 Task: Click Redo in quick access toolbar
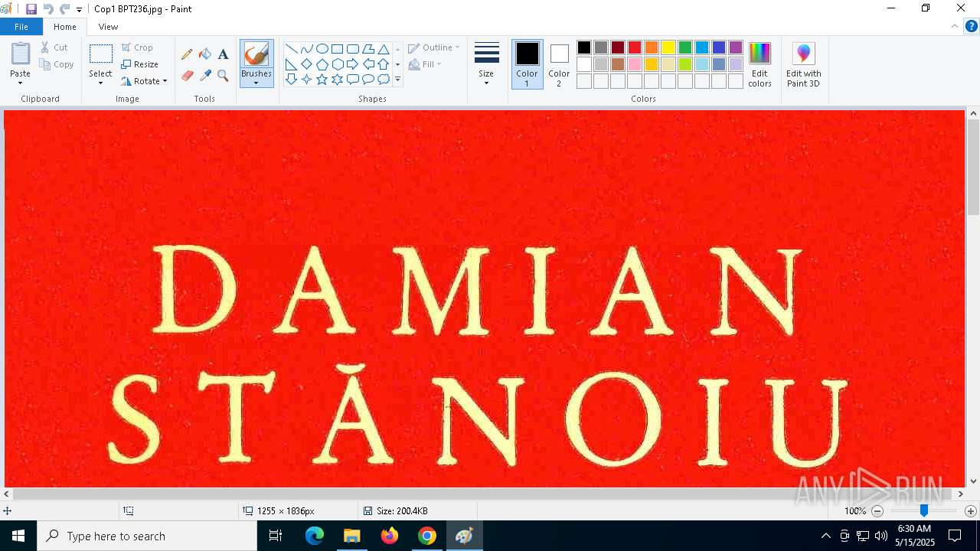(64, 9)
